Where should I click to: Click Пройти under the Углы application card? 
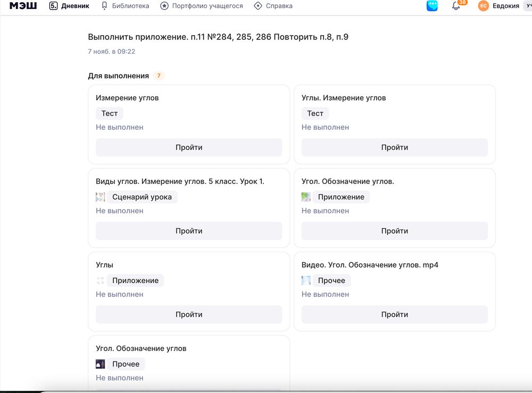point(189,314)
